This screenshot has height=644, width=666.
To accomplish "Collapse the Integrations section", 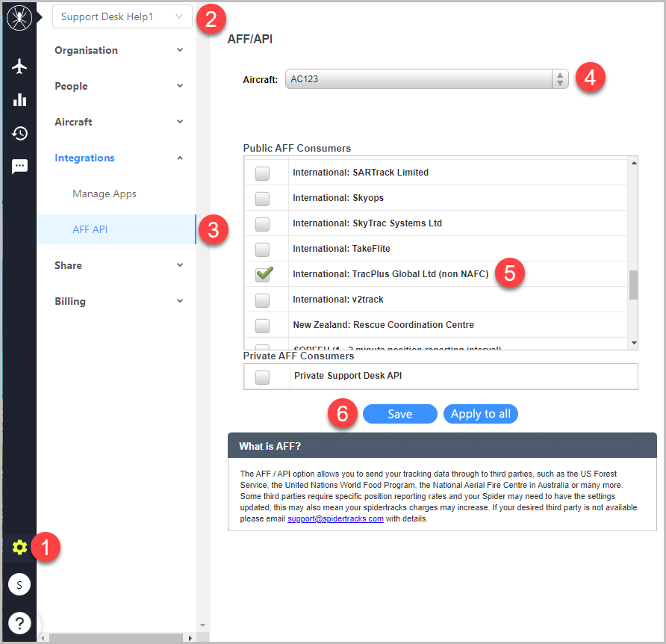I will pos(119,158).
